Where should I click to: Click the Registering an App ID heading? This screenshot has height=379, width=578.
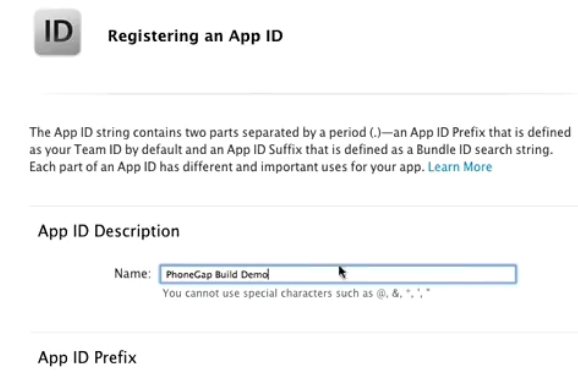click(x=195, y=36)
